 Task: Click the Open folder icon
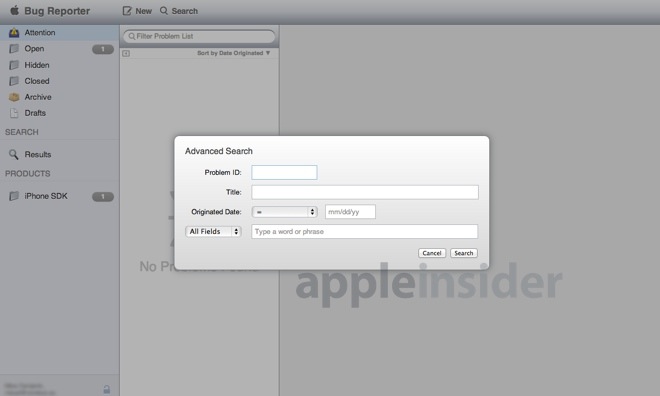[14, 49]
